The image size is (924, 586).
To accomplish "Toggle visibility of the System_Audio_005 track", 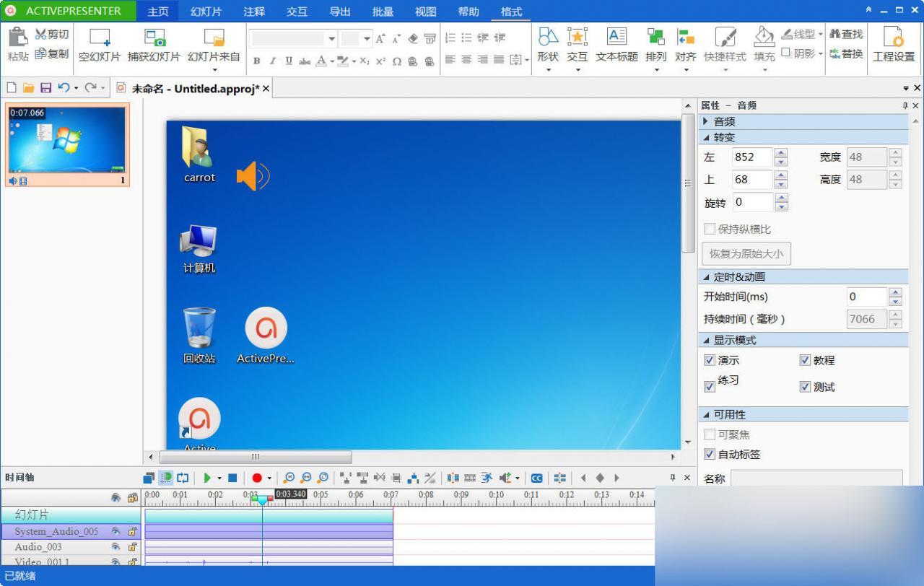I will (115, 531).
